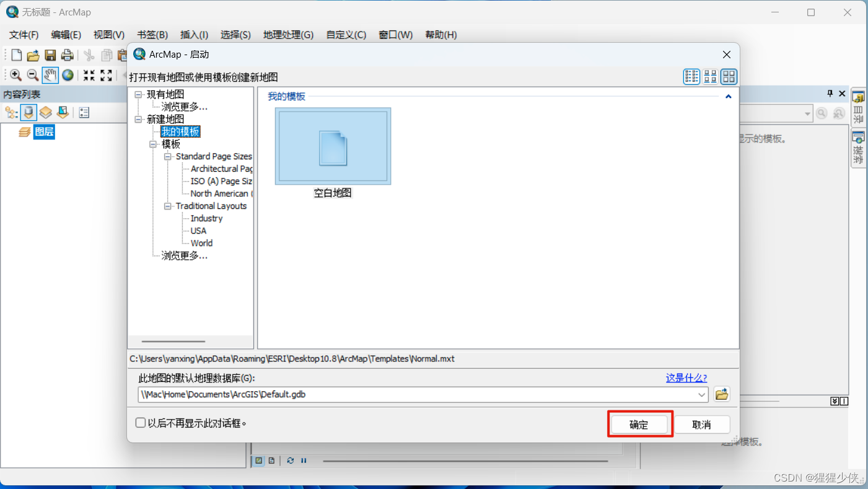Collapse the 新建地图 tree node
The width and height of the screenshot is (868, 489).
pyautogui.click(x=138, y=120)
